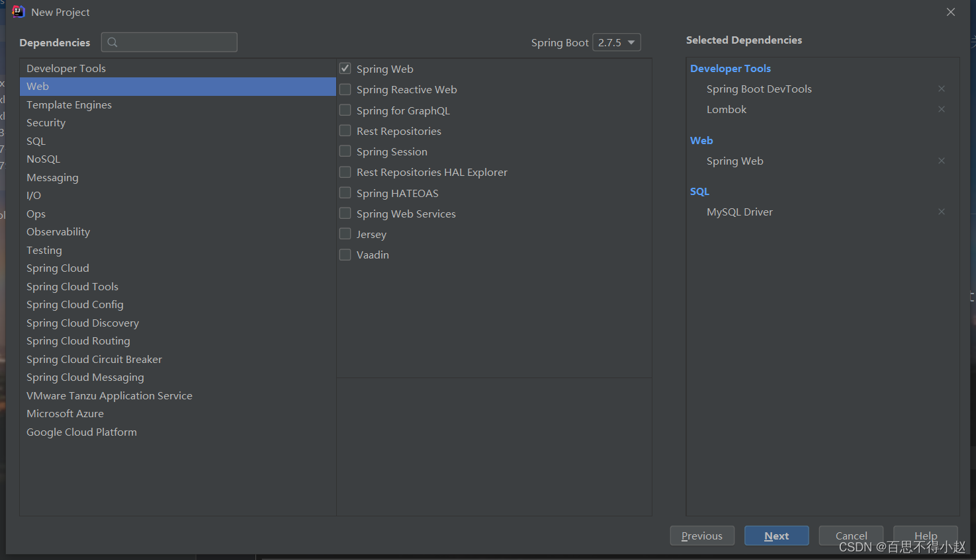This screenshot has height=560, width=976.
Task: Choose the SQL category in the list
Action: point(178,141)
